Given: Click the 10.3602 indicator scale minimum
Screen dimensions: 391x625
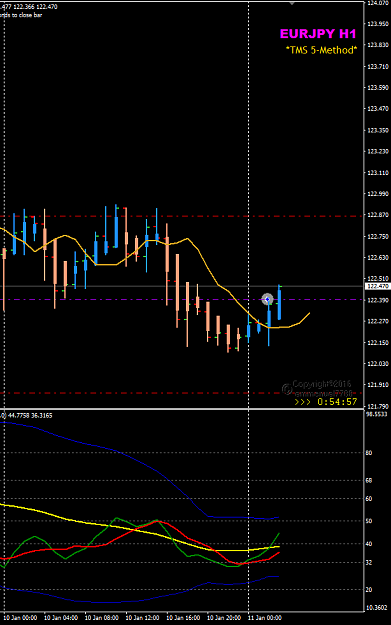Looking at the screenshot, I should (376, 608).
